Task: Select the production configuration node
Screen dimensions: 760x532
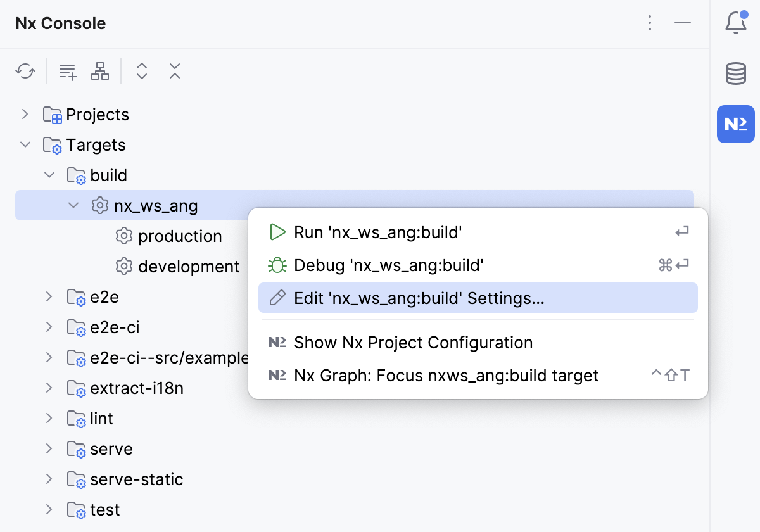Action: tap(180, 236)
